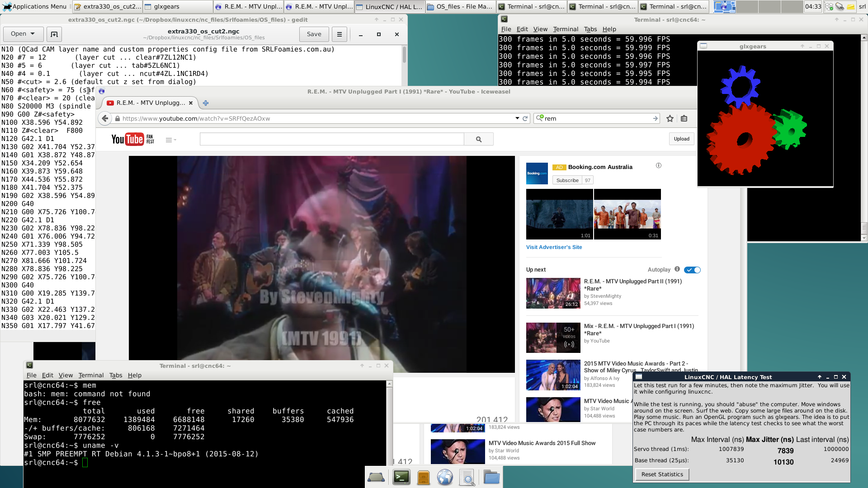Click the Booking.com channel logo

coord(537,174)
